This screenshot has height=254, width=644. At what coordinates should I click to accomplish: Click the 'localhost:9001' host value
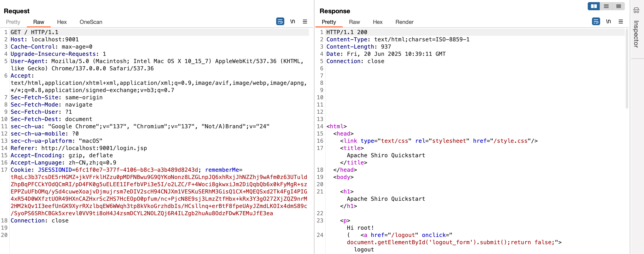point(55,39)
